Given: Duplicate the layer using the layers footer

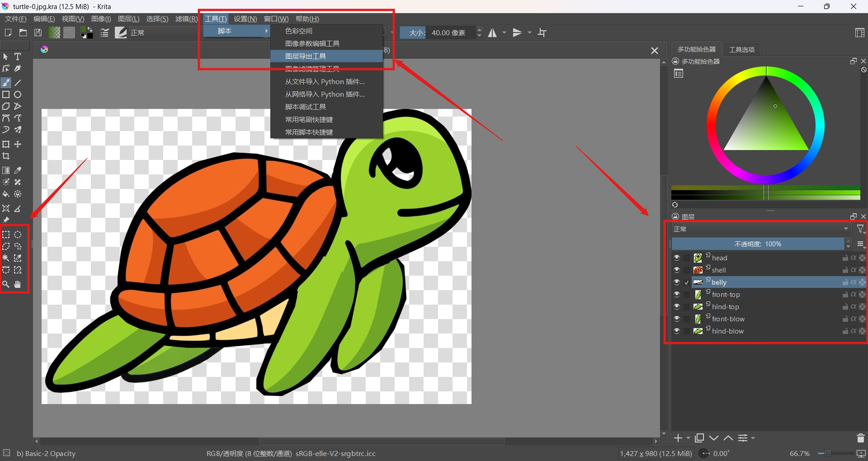Looking at the screenshot, I should pos(699,438).
